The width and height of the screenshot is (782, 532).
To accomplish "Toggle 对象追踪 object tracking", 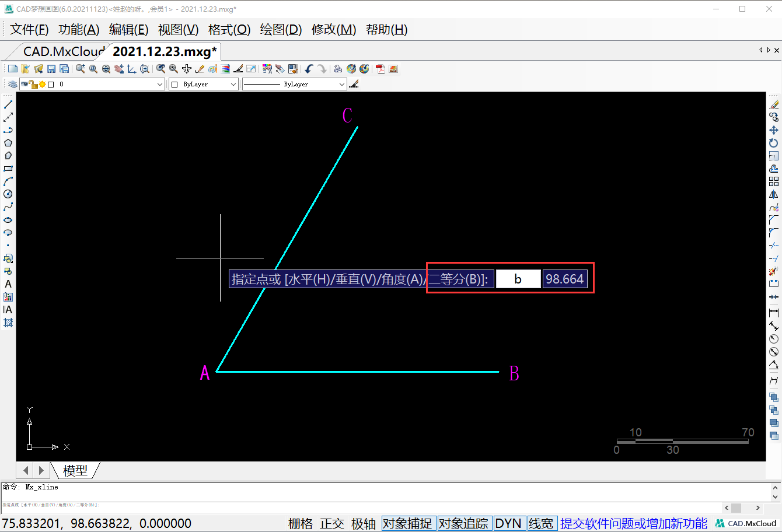I will click(463, 524).
